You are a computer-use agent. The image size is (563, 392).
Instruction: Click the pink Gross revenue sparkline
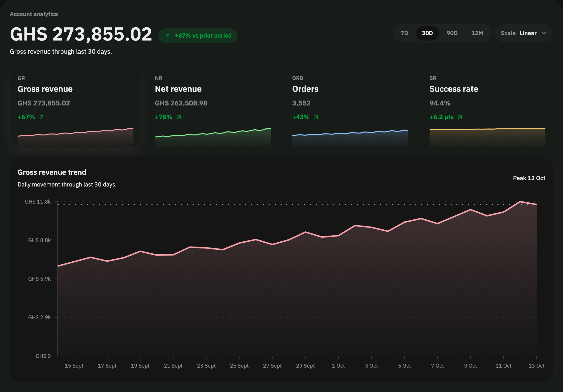click(75, 137)
